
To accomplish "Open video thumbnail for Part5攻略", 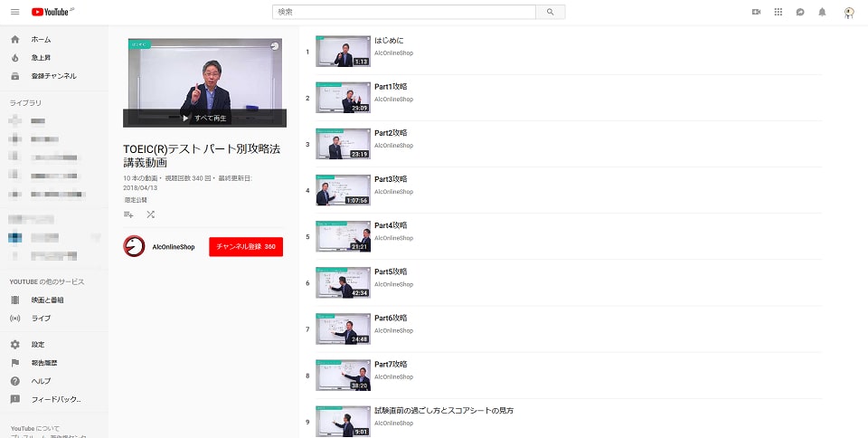I will 344,282.
